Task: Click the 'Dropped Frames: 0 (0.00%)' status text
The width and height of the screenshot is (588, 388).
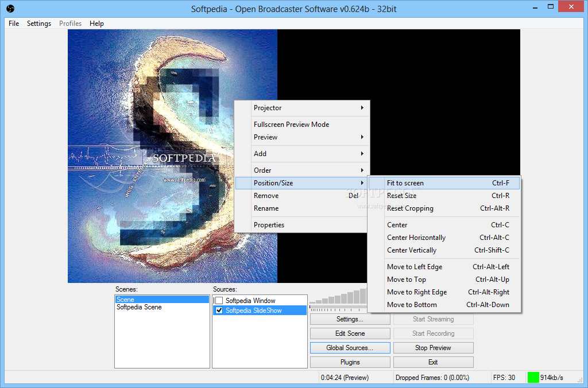Action: 432,378
